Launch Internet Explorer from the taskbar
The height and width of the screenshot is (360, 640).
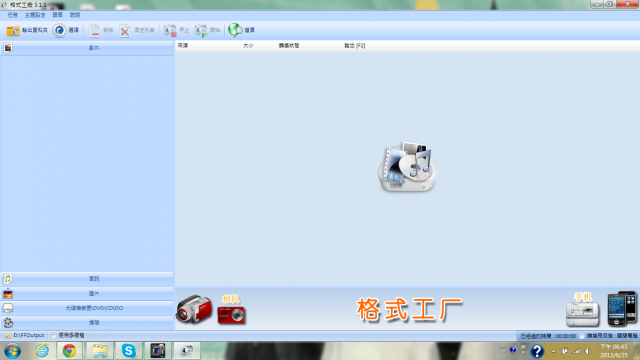tap(42, 351)
